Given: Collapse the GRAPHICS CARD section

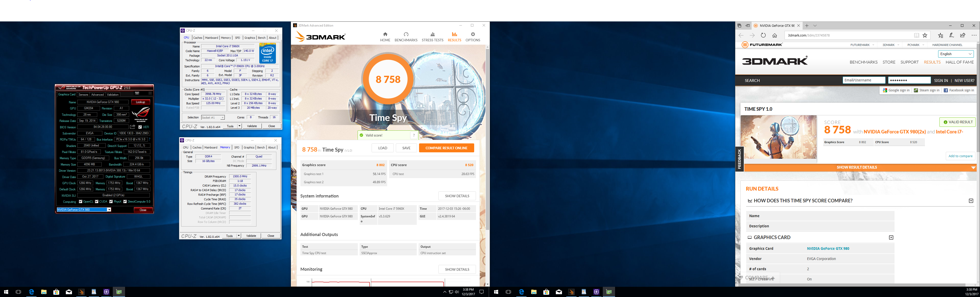Looking at the screenshot, I should click(891, 238).
